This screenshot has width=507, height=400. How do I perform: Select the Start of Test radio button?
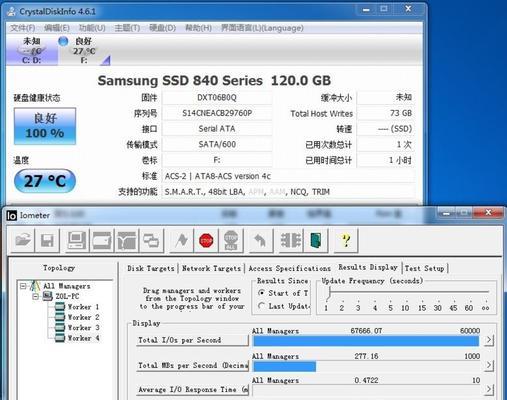pos(262,293)
